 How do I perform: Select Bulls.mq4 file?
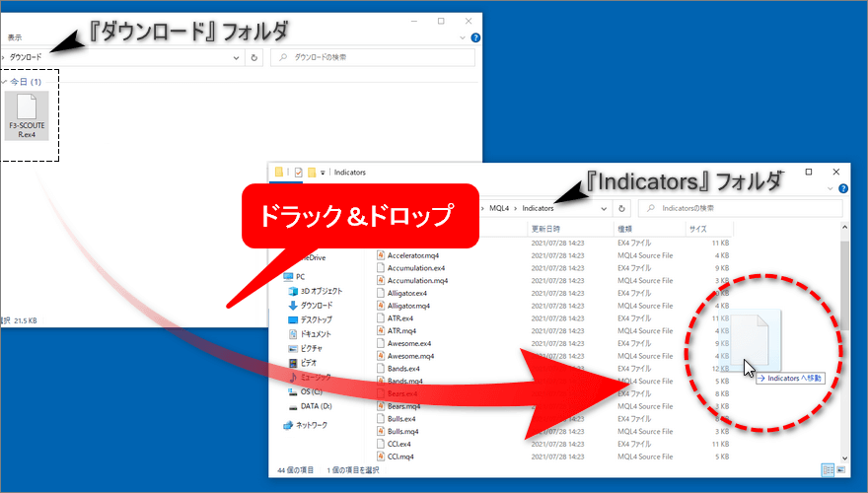click(x=403, y=432)
